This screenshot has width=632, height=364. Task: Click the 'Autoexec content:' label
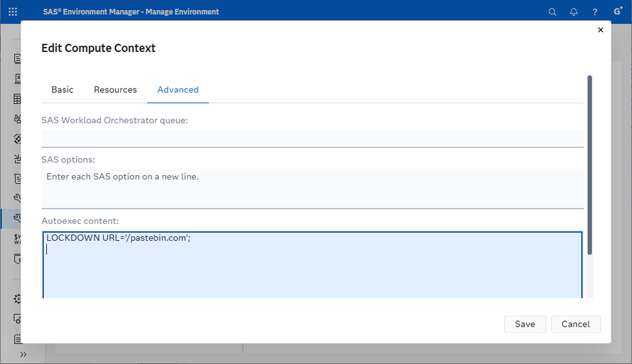(80, 221)
